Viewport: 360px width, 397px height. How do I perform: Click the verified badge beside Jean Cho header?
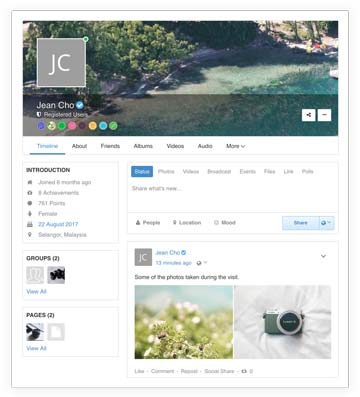[80, 105]
